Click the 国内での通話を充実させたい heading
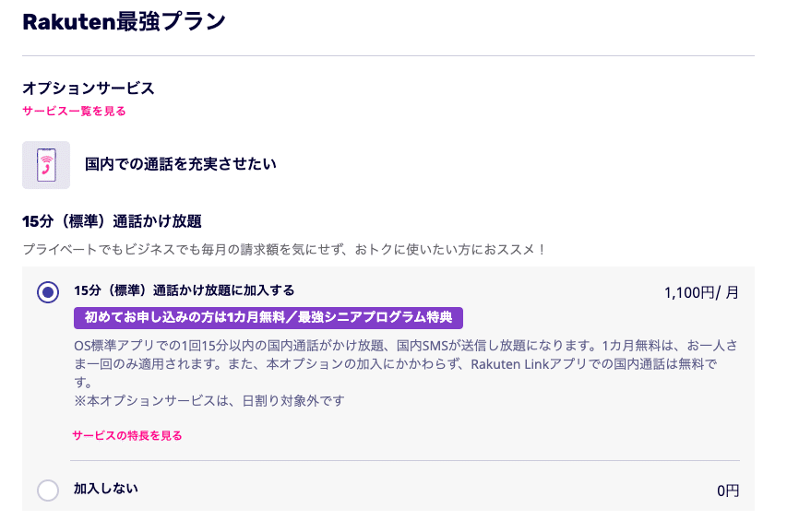The image size is (787, 532). tap(181, 164)
